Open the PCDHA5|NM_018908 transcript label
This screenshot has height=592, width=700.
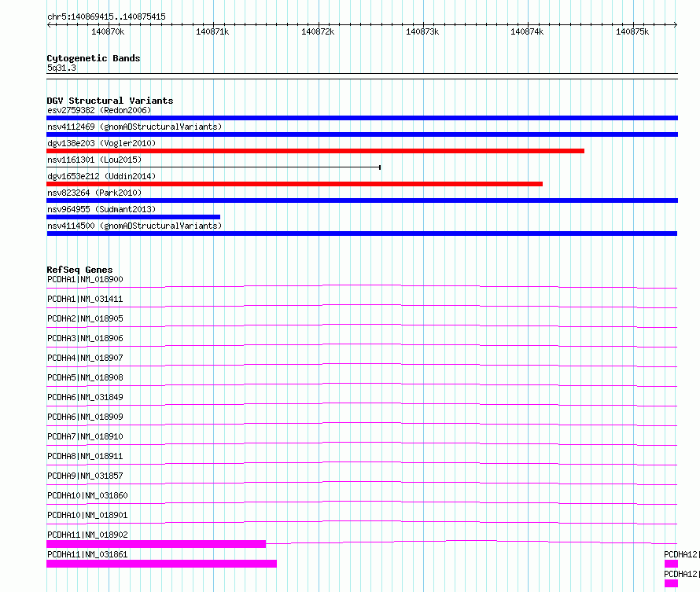point(85,377)
